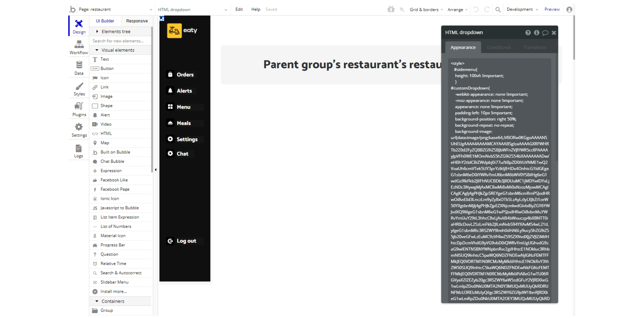This screenshot has width=644, height=318.
Task: Open the Edit menu
Action: pos(239,9)
